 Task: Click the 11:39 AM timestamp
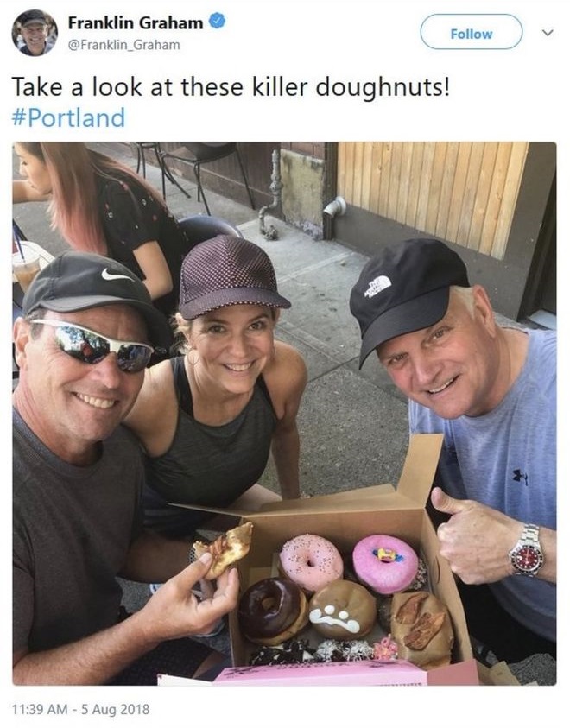40,709
